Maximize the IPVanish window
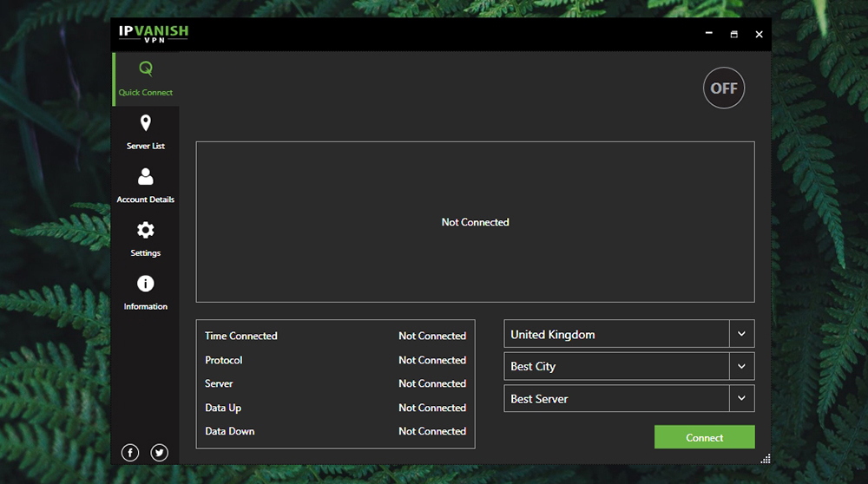Screen dimensions: 868x484 coord(734,34)
